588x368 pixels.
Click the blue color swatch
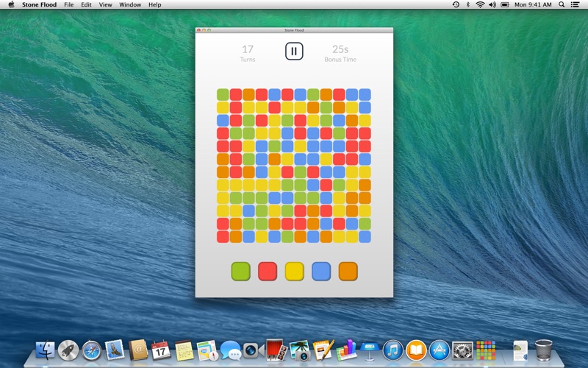click(321, 271)
